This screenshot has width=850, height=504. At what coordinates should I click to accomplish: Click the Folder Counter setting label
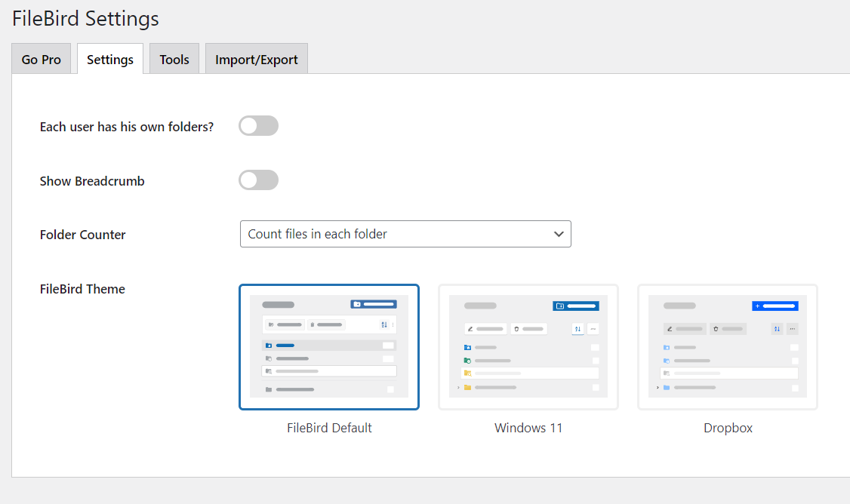pyautogui.click(x=82, y=235)
